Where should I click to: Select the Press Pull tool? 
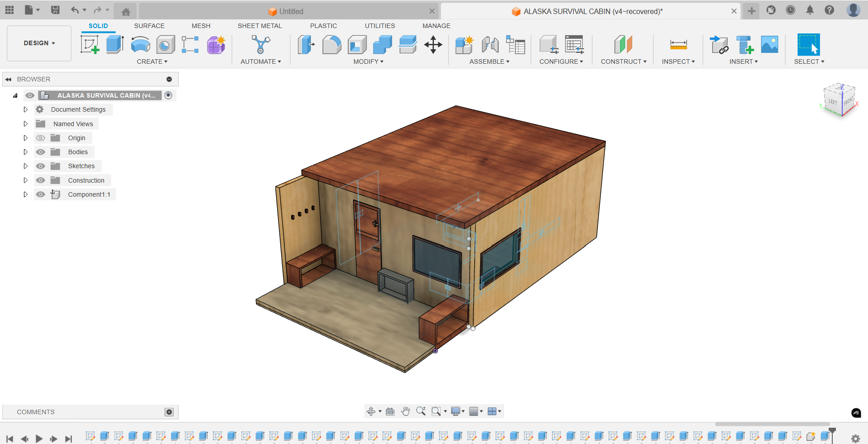coord(306,45)
